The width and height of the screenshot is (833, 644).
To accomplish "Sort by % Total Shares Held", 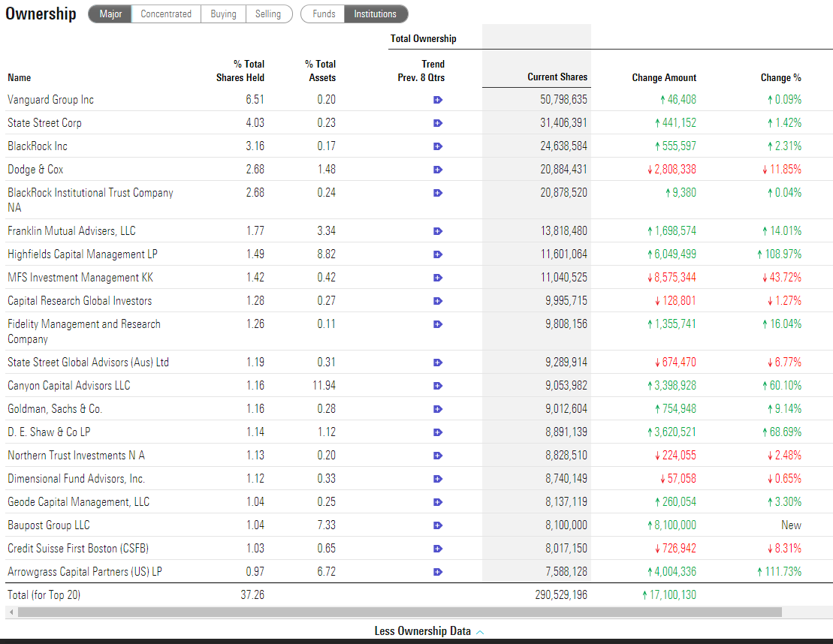I will (x=240, y=71).
